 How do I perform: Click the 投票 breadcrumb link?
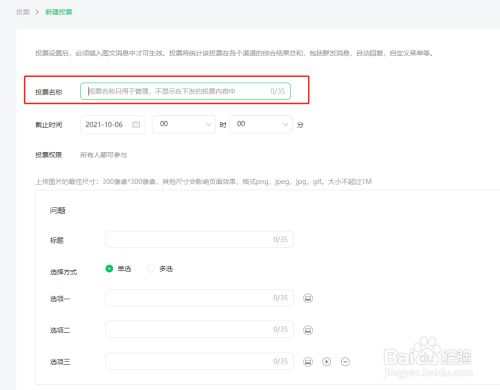[23, 12]
